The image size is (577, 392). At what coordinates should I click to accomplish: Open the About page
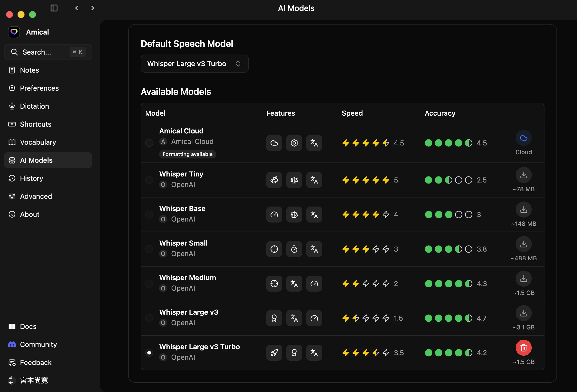(x=48, y=214)
